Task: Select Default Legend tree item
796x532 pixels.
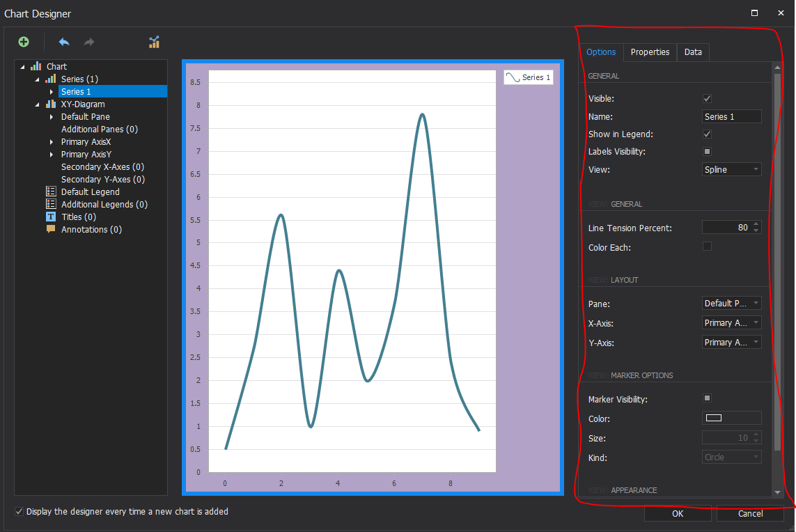Action: pos(91,192)
